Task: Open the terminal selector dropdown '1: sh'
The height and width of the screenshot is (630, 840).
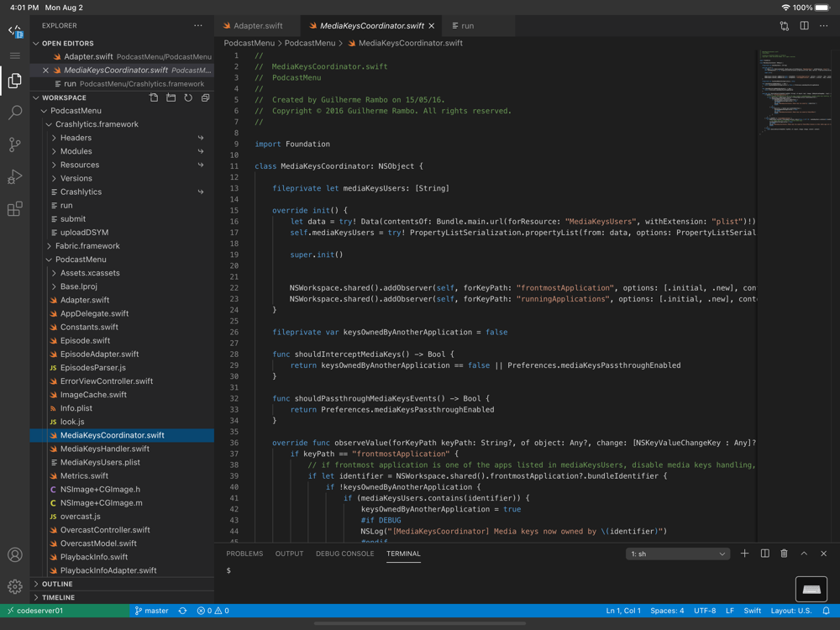Action: [677, 554]
